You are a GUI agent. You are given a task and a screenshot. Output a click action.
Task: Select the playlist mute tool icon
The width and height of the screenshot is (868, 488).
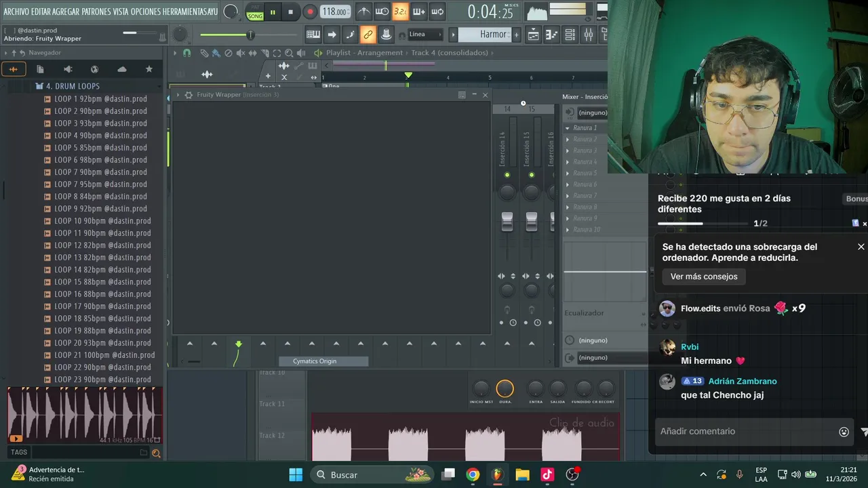[x=241, y=53]
